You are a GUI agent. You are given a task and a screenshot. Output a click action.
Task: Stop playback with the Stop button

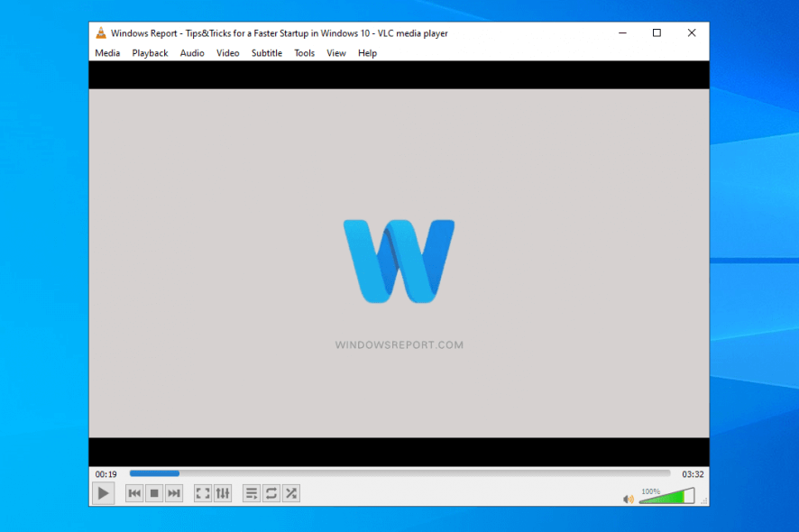(154, 493)
